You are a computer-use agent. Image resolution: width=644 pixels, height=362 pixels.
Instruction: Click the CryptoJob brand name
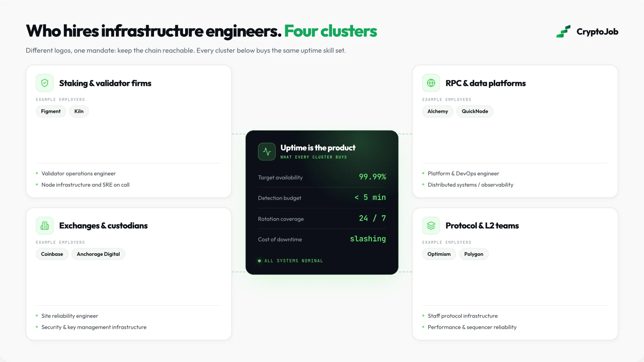point(597,32)
